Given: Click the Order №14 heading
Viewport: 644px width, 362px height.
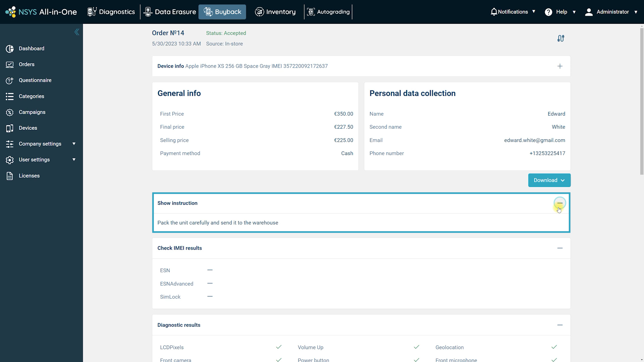Looking at the screenshot, I should (168, 33).
